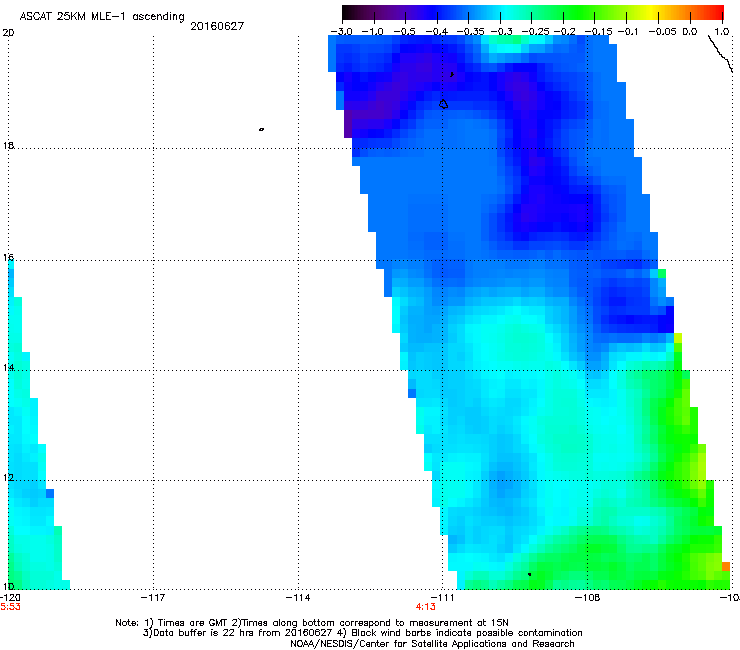Click the tiny island outline west of swath

(261, 129)
